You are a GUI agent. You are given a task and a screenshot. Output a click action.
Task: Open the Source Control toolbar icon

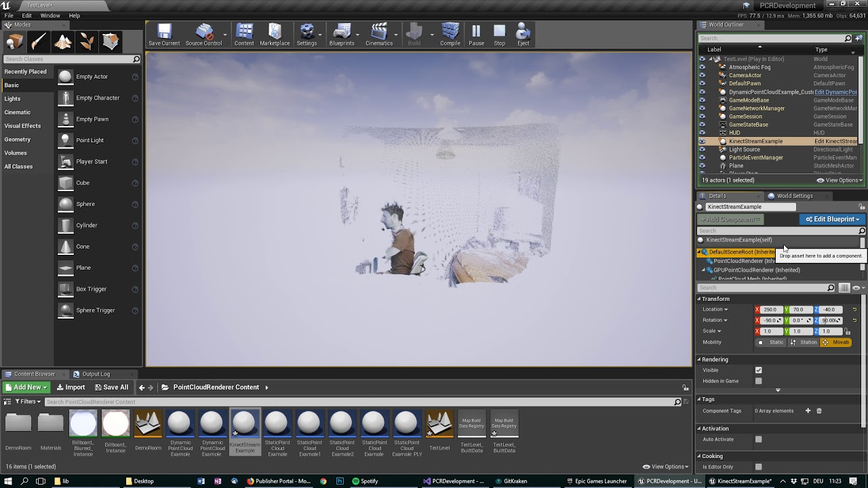(x=203, y=35)
